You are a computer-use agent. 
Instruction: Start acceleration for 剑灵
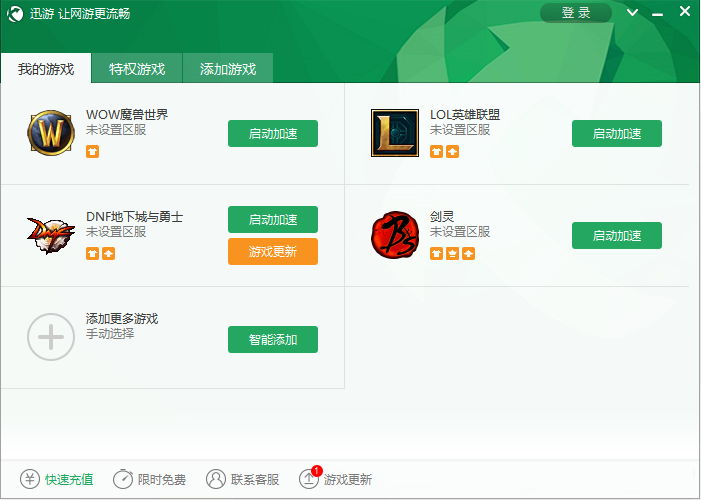coord(617,235)
